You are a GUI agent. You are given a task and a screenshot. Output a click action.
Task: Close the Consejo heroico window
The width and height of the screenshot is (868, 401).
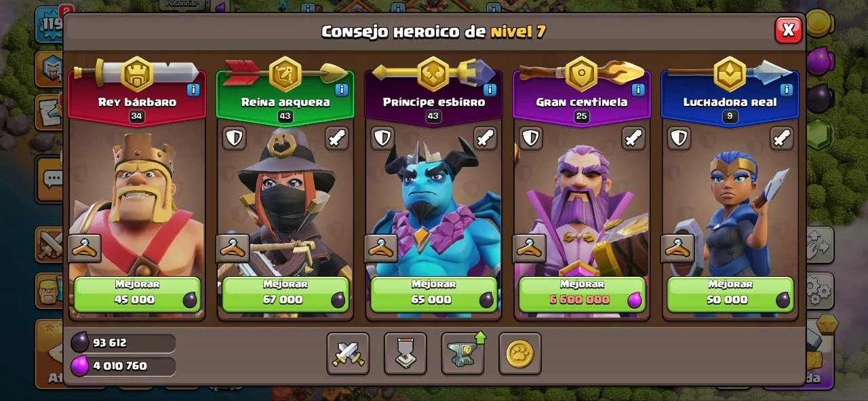pyautogui.click(x=788, y=30)
